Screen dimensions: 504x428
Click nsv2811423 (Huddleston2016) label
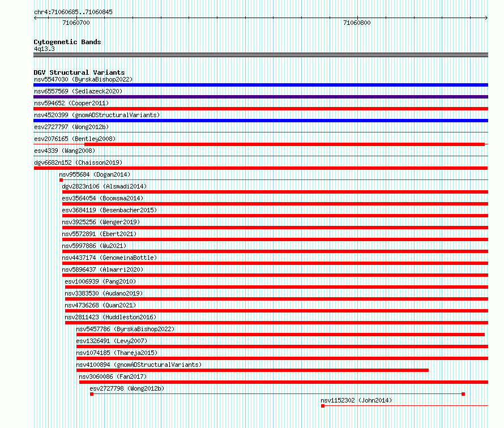(x=110, y=317)
